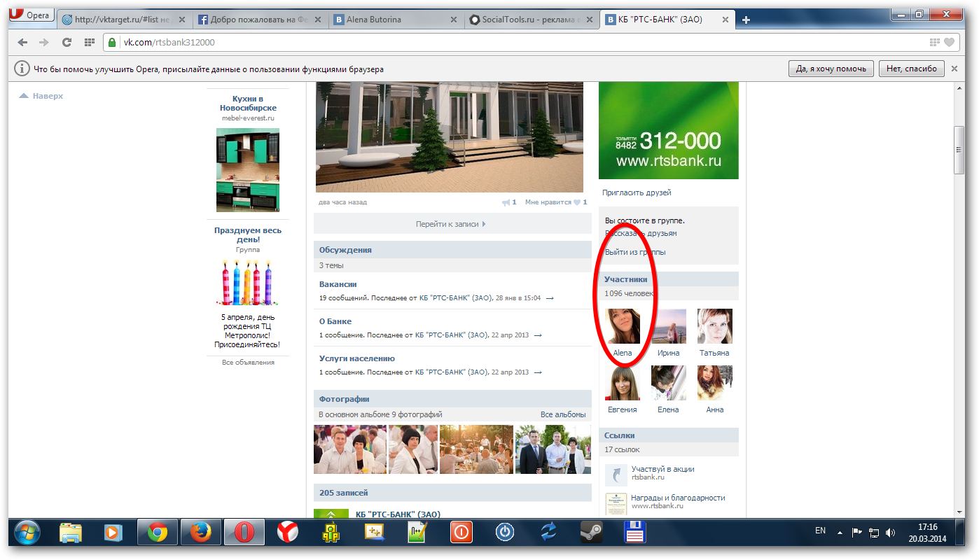Open a new tab with the plus button
Screen dimensions: 979x560
coord(746,20)
